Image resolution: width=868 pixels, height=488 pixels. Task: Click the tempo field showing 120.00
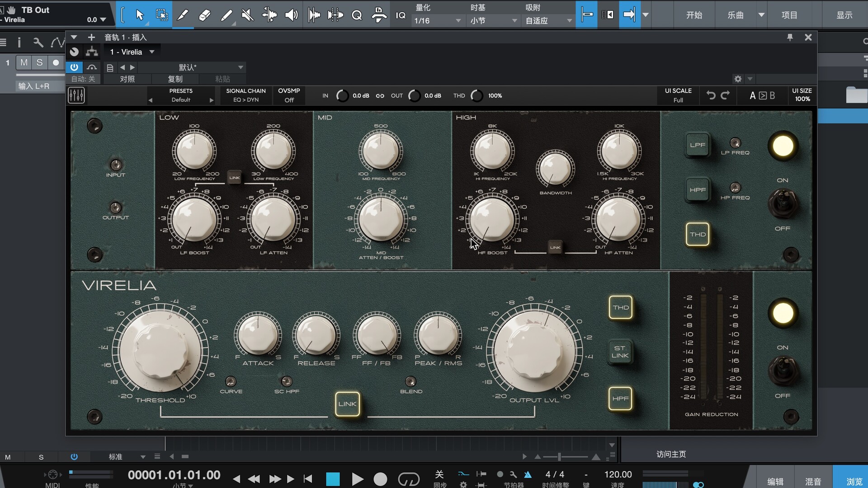(618, 474)
